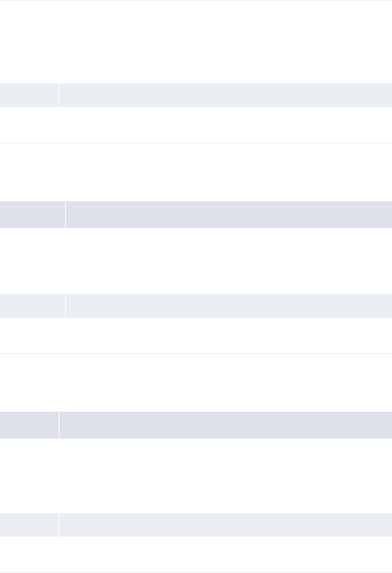Click the white area above the second darker row
This screenshot has height=573, width=392.
point(196,383)
